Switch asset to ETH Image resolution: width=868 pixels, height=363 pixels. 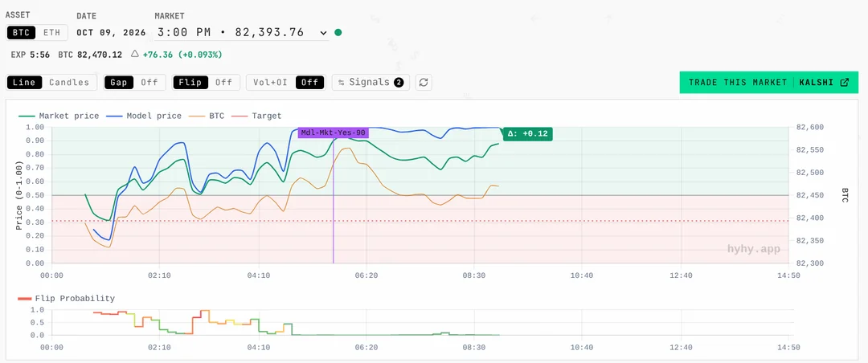coord(51,33)
